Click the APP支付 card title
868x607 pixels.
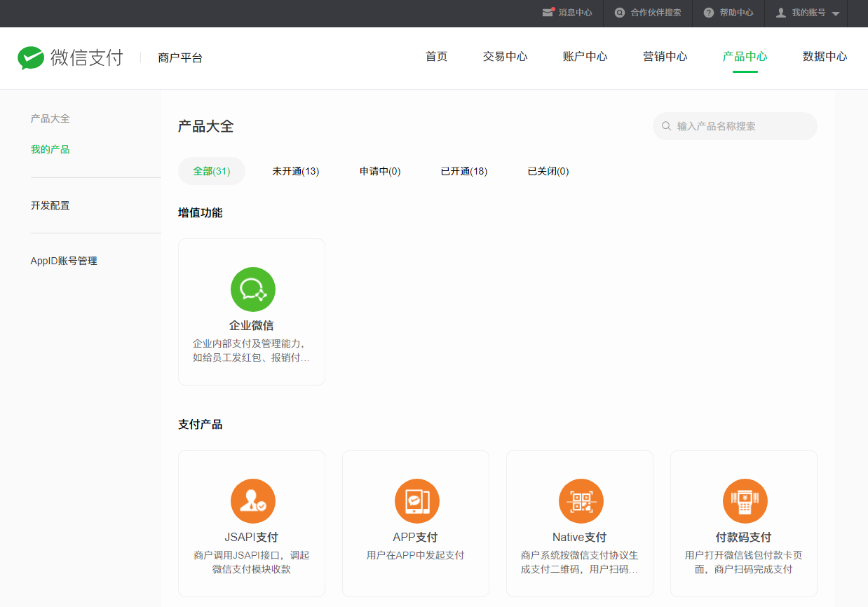click(x=416, y=537)
